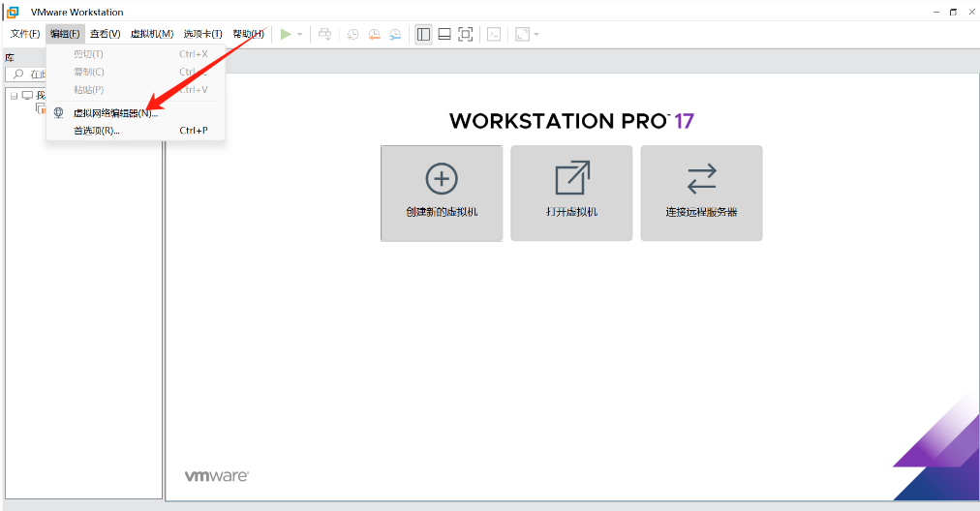Click the vmware logo link

click(x=216, y=476)
